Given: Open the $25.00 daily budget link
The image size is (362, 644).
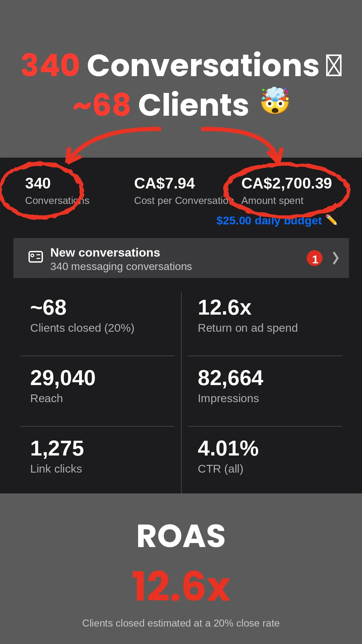Looking at the screenshot, I should tap(269, 220).
